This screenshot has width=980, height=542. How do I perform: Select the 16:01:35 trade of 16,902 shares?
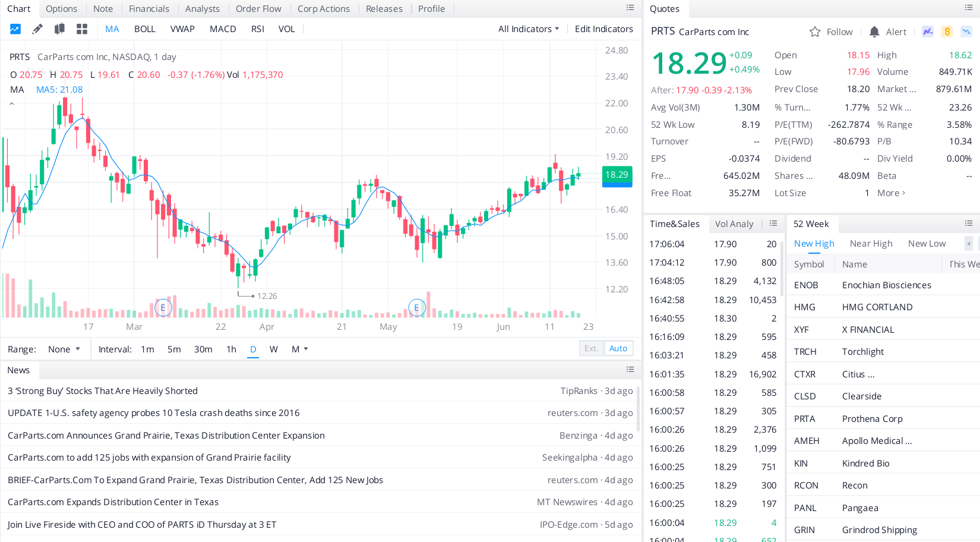[713, 374]
